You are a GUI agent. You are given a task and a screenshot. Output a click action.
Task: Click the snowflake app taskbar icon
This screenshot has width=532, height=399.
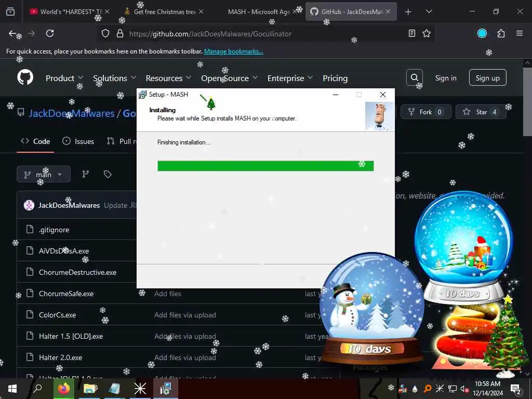140,389
